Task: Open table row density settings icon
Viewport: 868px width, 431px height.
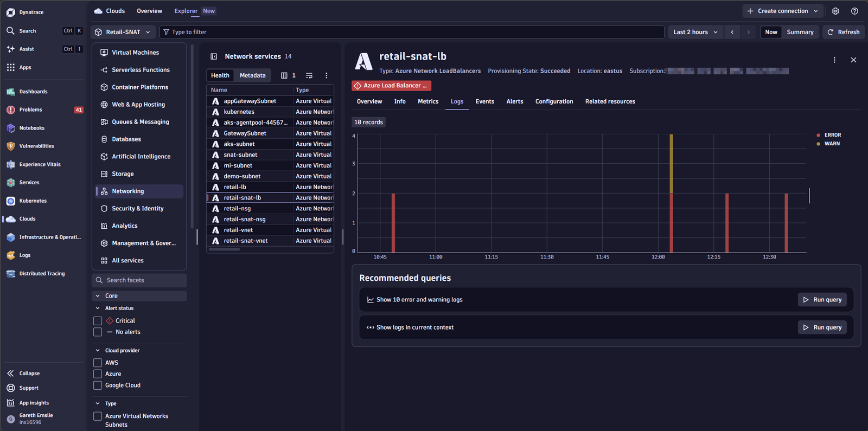Action: [309, 75]
